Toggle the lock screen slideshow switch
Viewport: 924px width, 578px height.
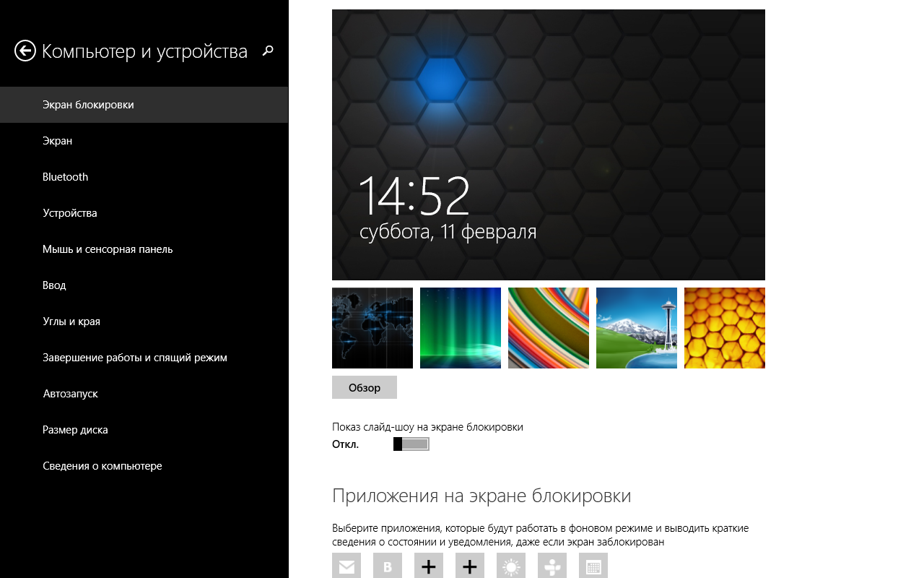[x=411, y=444]
